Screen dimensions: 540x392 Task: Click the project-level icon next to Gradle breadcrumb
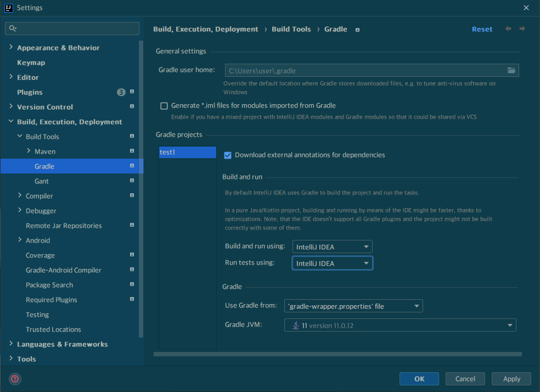pyautogui.click(x=357, y=30)
